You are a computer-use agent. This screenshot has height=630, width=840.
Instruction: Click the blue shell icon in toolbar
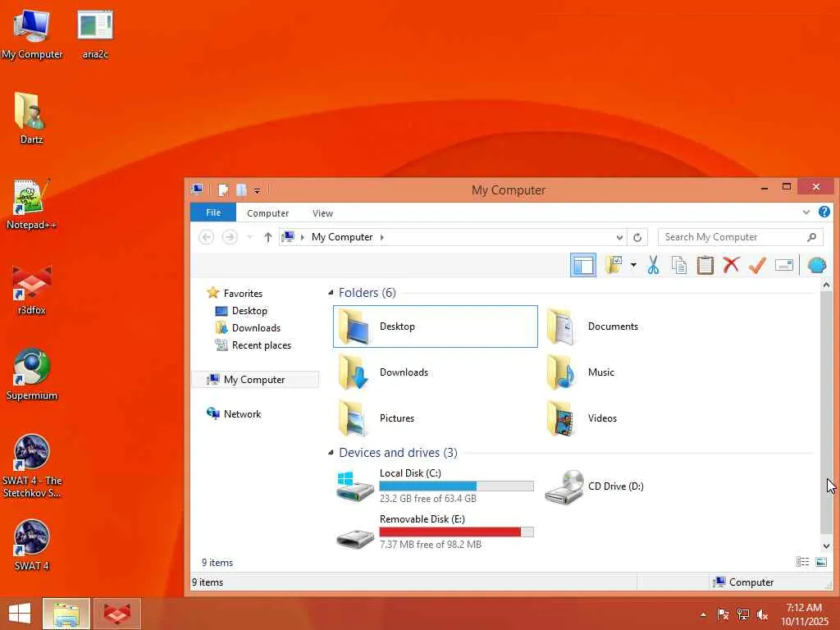817,265
